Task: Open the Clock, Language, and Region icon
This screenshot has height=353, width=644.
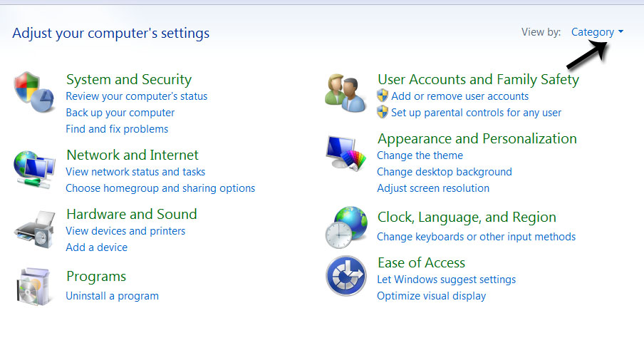Action: 346,227
